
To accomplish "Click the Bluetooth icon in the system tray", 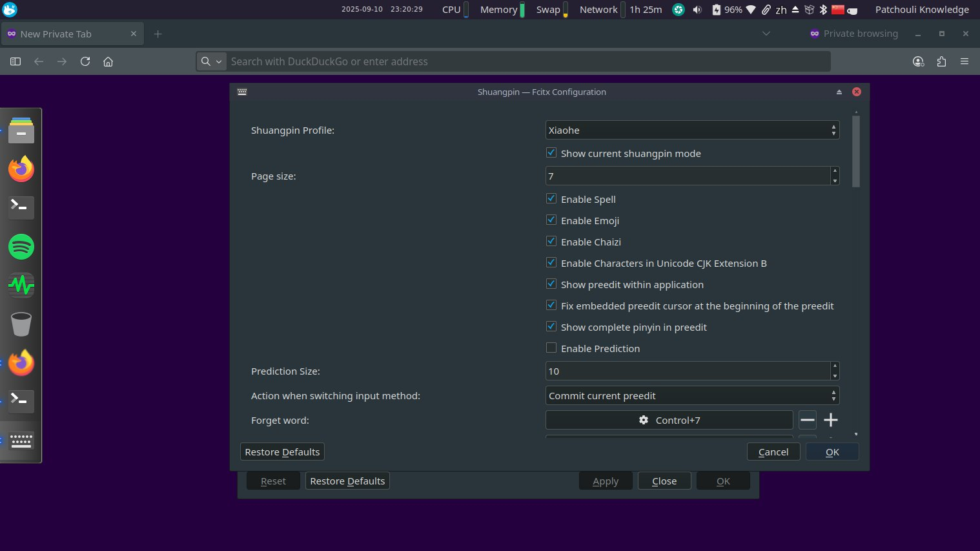I will click(823, 9).
